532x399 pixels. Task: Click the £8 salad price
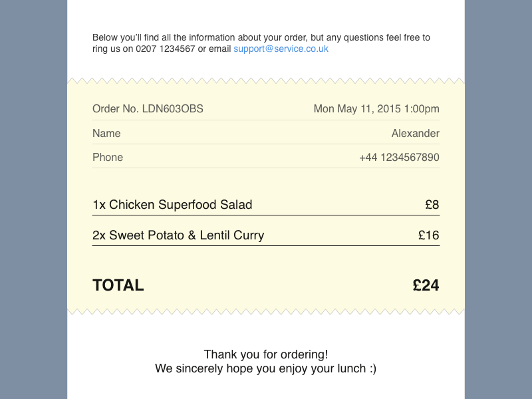click(432, 205)
